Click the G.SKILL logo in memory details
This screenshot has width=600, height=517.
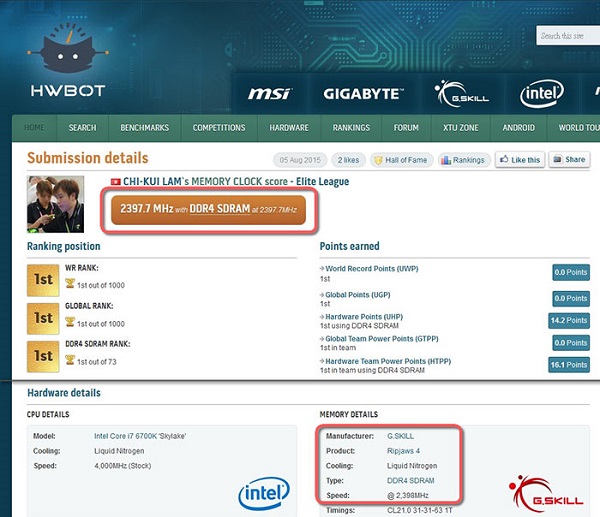point(546,494)
